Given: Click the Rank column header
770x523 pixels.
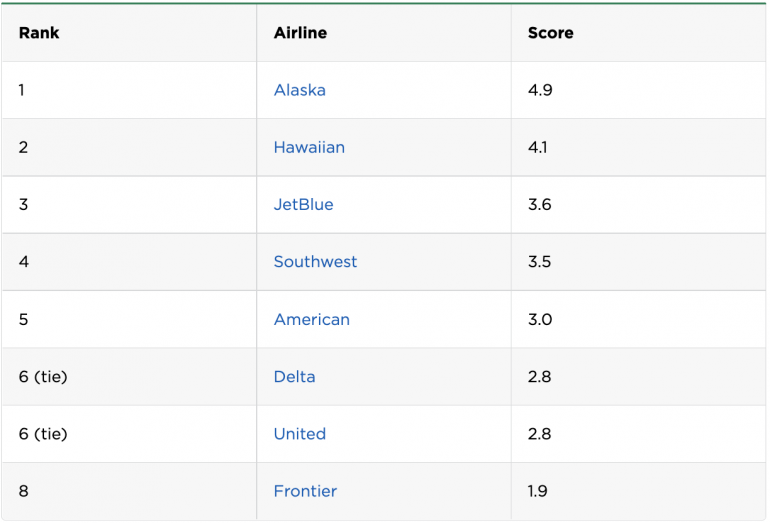Looking at the screenshot, I should point(39,33).
